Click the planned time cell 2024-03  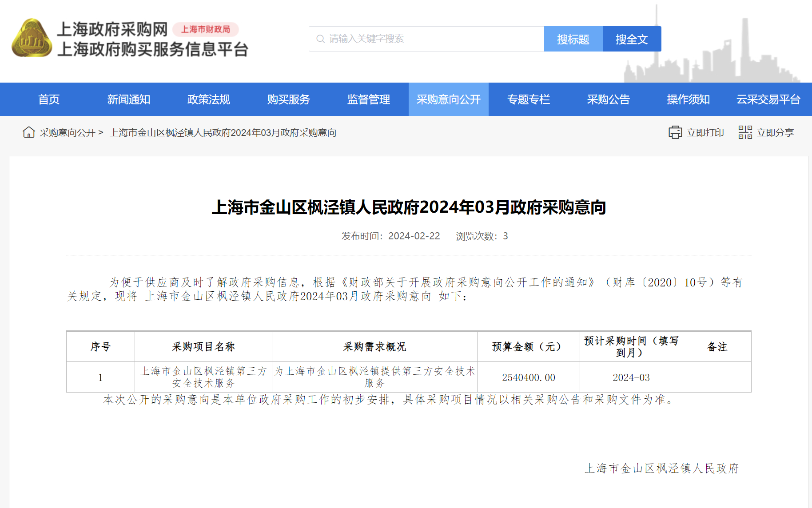tap(631, 377)
